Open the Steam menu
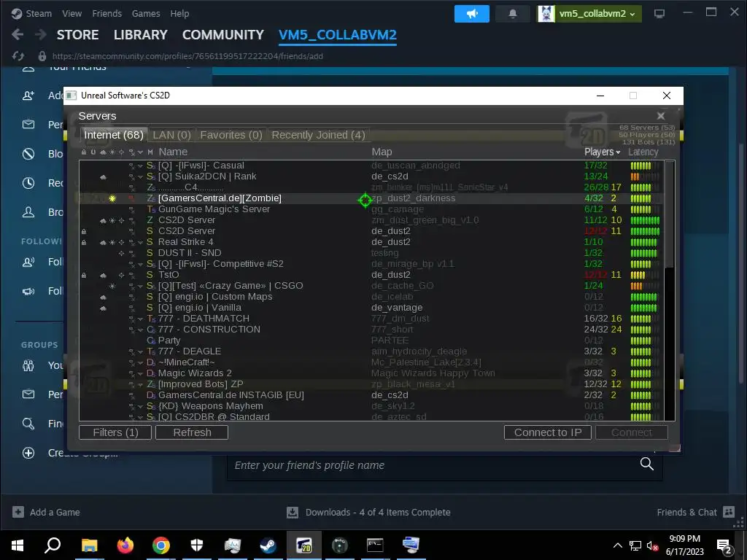Screen dimensions: 747x560 pyautogui.click(x=39, y=14)
